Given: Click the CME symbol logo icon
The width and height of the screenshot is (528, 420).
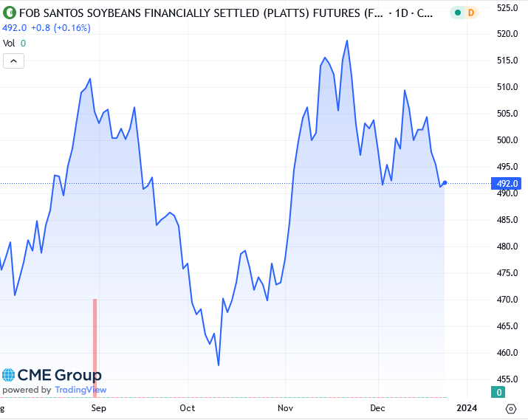Looking at the screenshot, I should (9, 13).
